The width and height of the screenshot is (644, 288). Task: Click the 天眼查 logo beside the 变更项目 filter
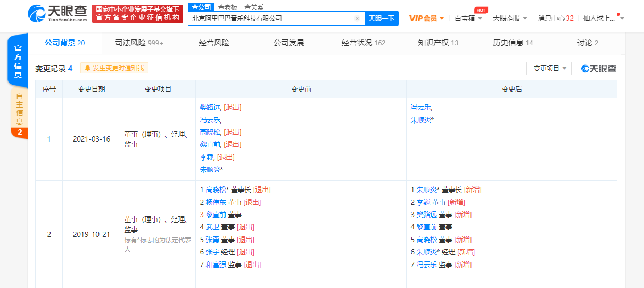click(x=599, y=69)
